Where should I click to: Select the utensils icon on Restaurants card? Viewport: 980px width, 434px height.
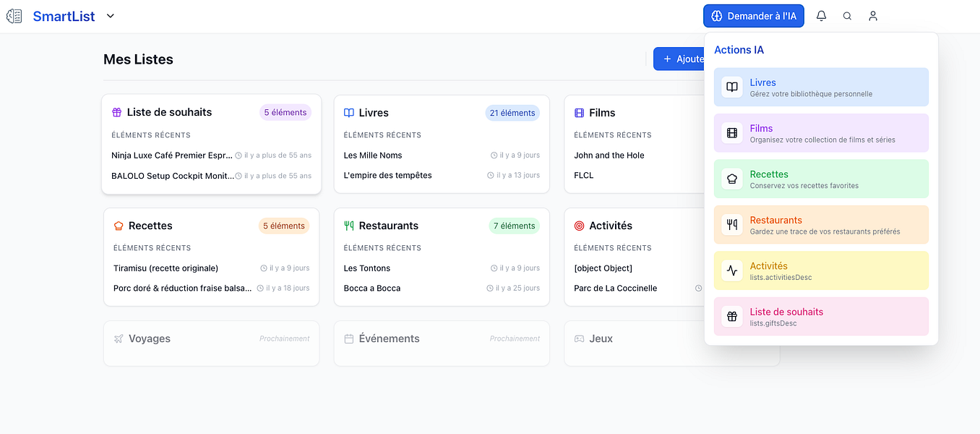348,225
